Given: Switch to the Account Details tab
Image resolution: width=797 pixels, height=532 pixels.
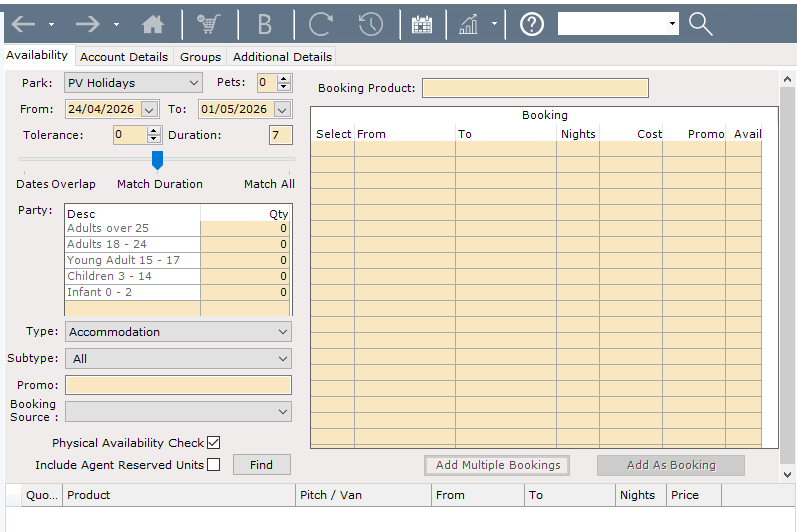Looking at the screenshot, I should (124, 57).
